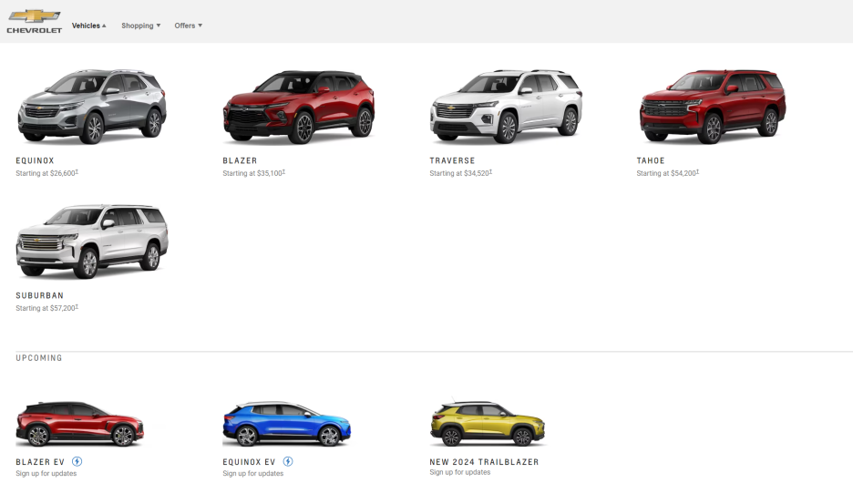Image resolution: width=853 pixels, height=504 pixels.
Task: Click 'Sign up for updates' under Equinox EV
Action: pos(253,474)
